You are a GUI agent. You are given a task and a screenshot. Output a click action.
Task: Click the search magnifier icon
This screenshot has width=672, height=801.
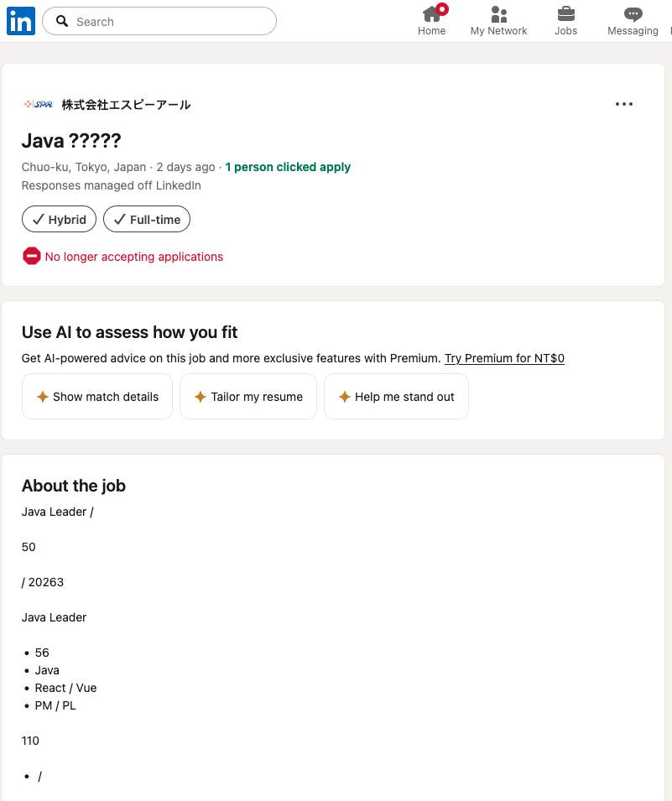[62, 22]
